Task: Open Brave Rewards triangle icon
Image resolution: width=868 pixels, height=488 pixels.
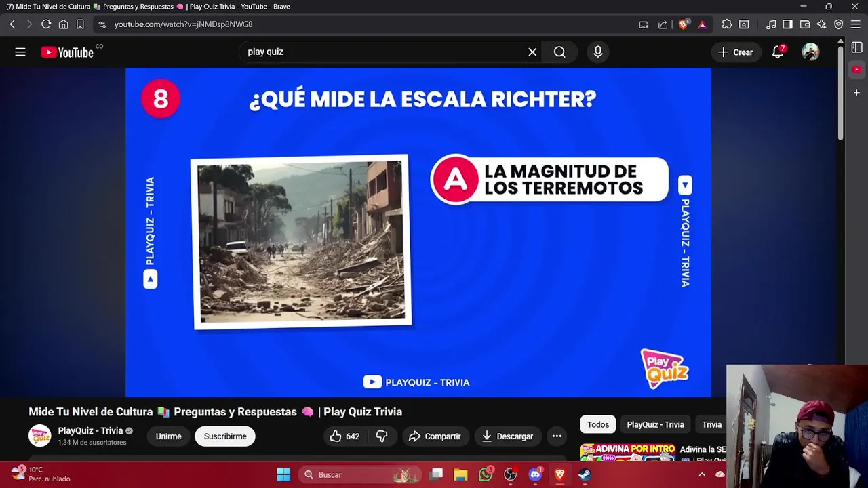Action: coord(702,24)
